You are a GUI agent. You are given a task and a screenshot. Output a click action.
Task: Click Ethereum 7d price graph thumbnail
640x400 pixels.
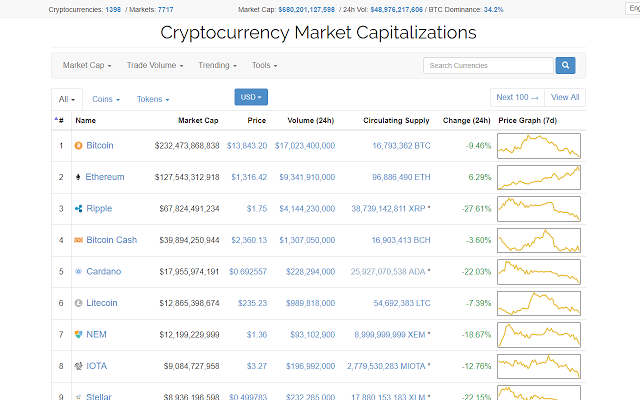[x=539, y=177]
